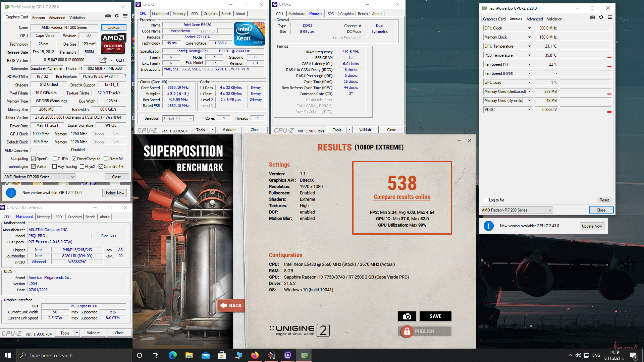
Task: Click the VDDC sensor graph bar
Action: (586, 110)
